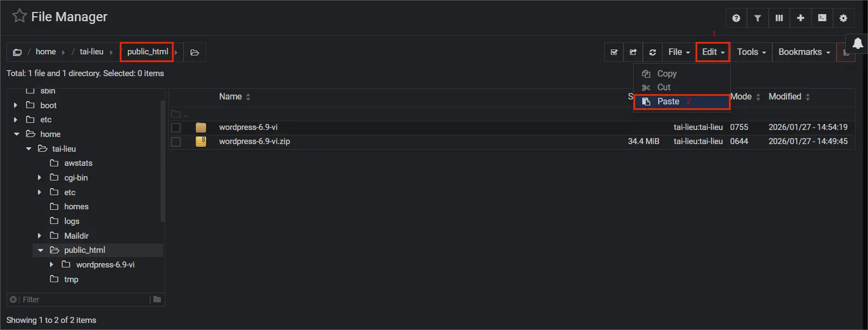
Task: Open the notifications bell icon
Action: coord(858,43)
